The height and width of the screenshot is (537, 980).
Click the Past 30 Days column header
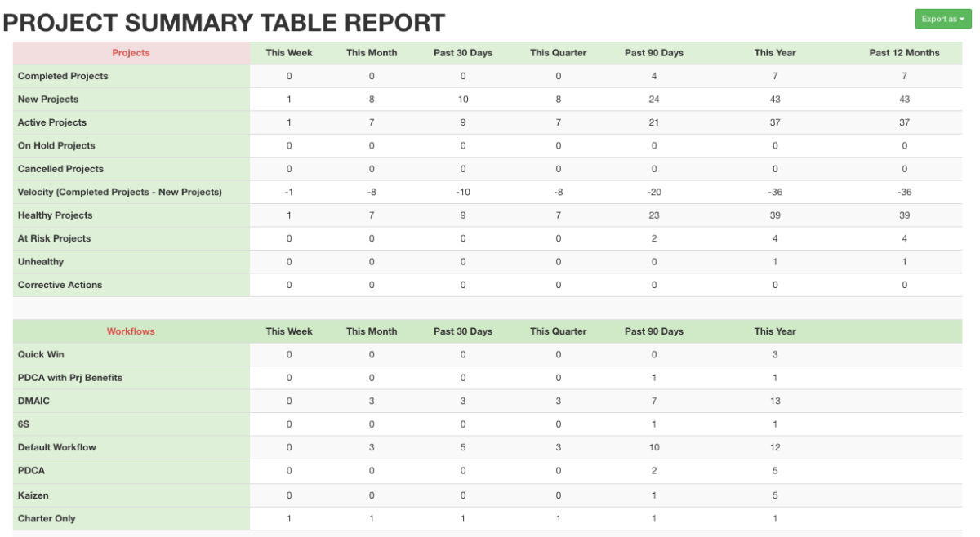pyautogui.click(x=462, y=52)
